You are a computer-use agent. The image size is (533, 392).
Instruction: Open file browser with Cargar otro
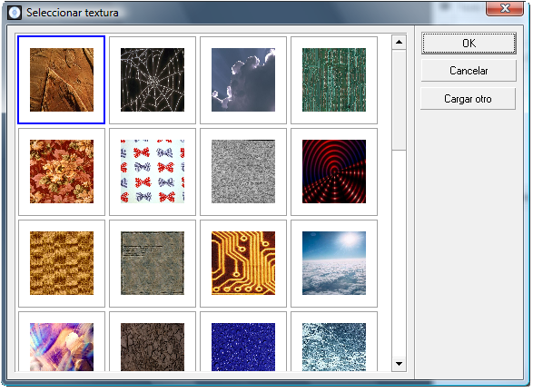(468, 99)
